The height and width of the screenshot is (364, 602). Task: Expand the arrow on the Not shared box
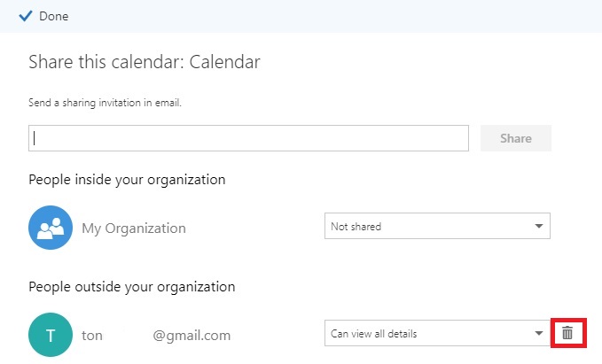[x=538, y=227]
